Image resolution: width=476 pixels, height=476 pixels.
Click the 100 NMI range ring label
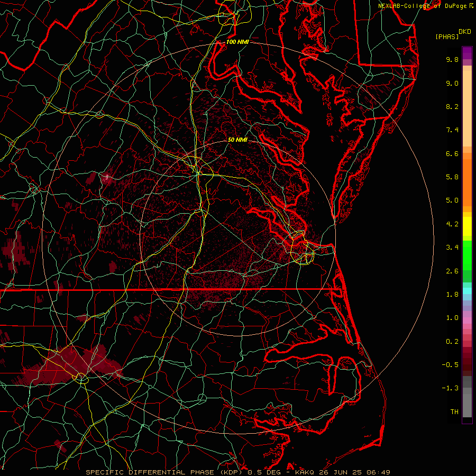pos(237,42)
